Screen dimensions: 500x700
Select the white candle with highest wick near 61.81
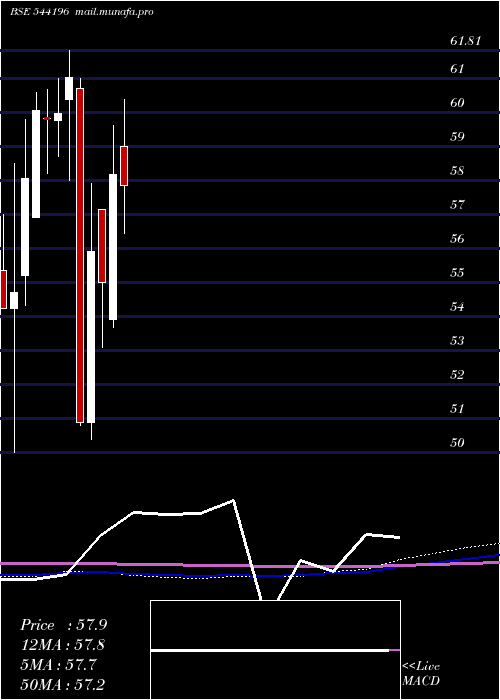(69, 88)
